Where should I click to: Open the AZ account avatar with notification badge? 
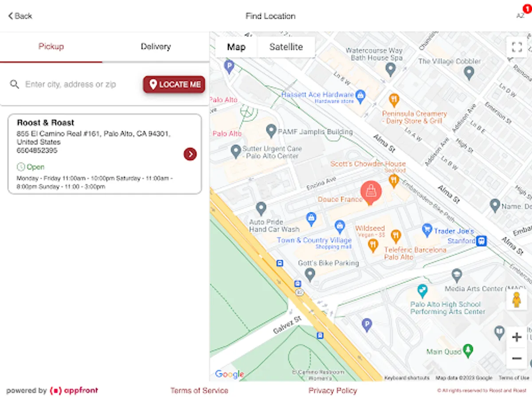click(x=521, y=15)
